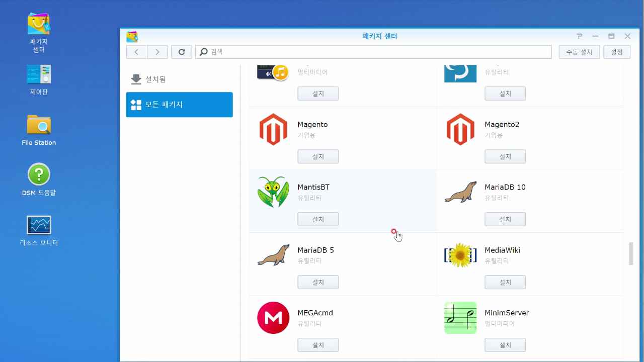Focus the 검색 search field
The width and height of the screenshot is (644, 362).
tap(373, 52)
